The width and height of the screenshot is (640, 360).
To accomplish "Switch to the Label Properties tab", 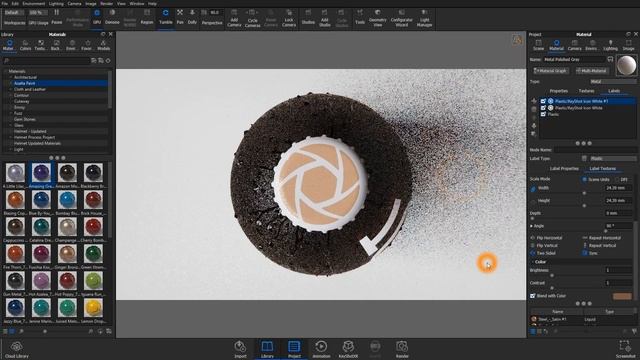I will click(564, 169).
